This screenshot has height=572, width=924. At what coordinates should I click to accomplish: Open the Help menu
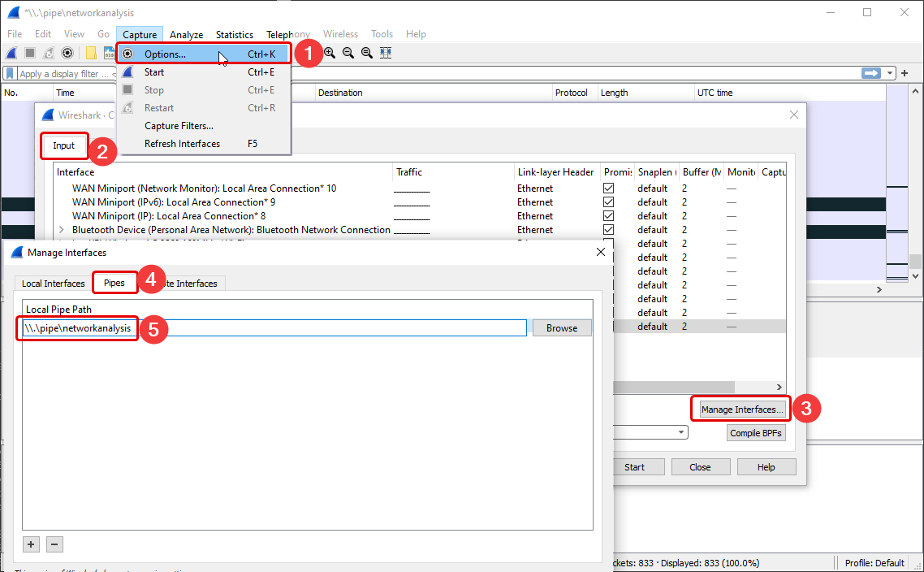point(416,34)
